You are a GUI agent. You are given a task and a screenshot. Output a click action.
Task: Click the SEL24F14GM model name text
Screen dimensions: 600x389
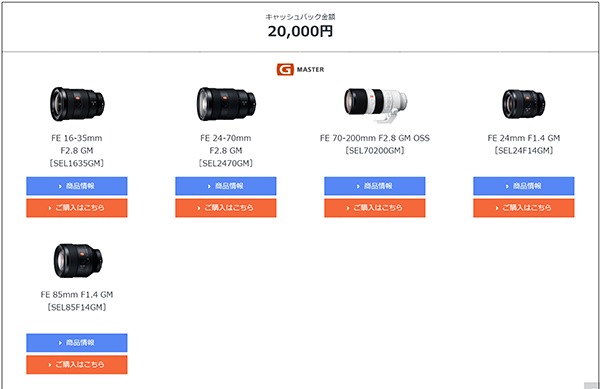(523, 151)
